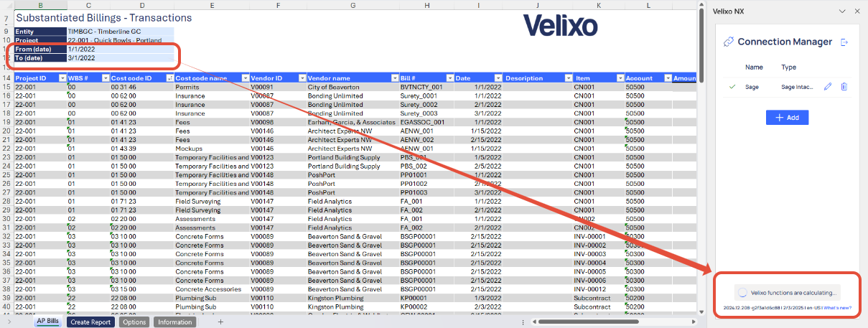The height and width of the screenshot is (328, 868).
Task: Select column header B
Action: pyautogui.click(x=39, y=5)
